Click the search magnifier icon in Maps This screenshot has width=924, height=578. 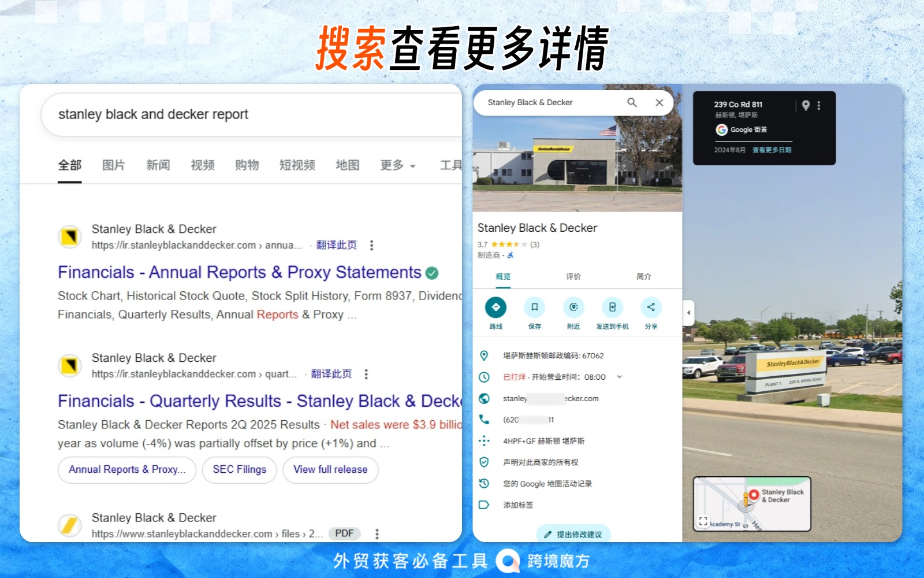pyautogui.click(x=632, y=102)
